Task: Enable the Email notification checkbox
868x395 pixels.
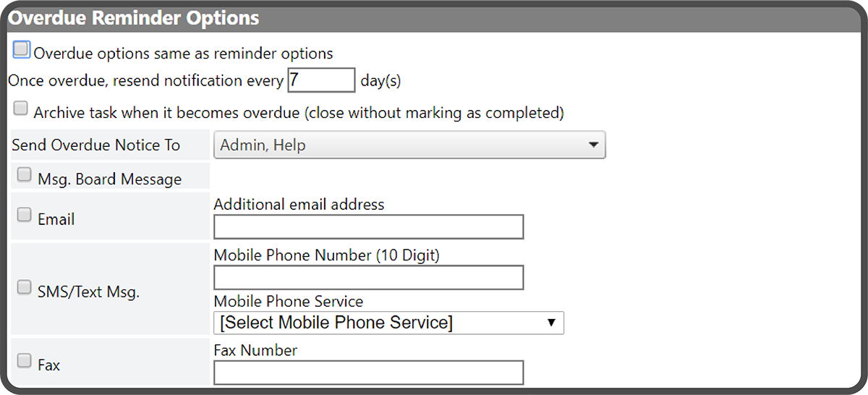Action: [25, 215]
